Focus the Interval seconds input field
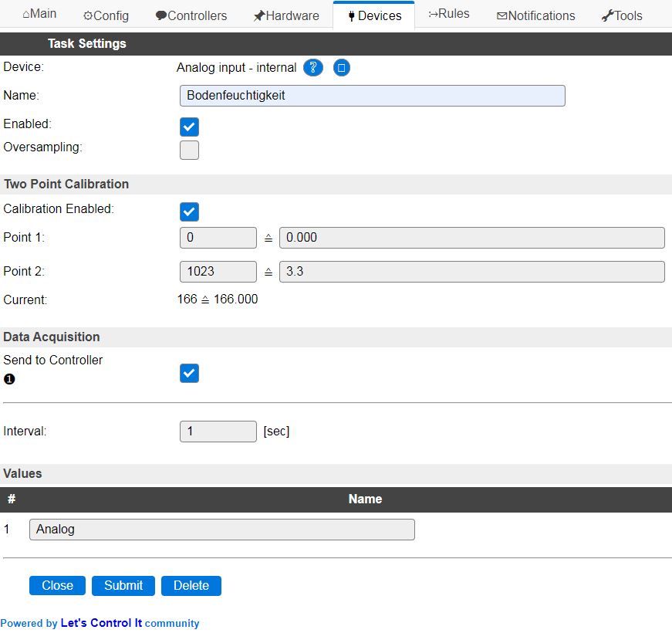Viewport: 672px width, 633px height. [218, 432]
